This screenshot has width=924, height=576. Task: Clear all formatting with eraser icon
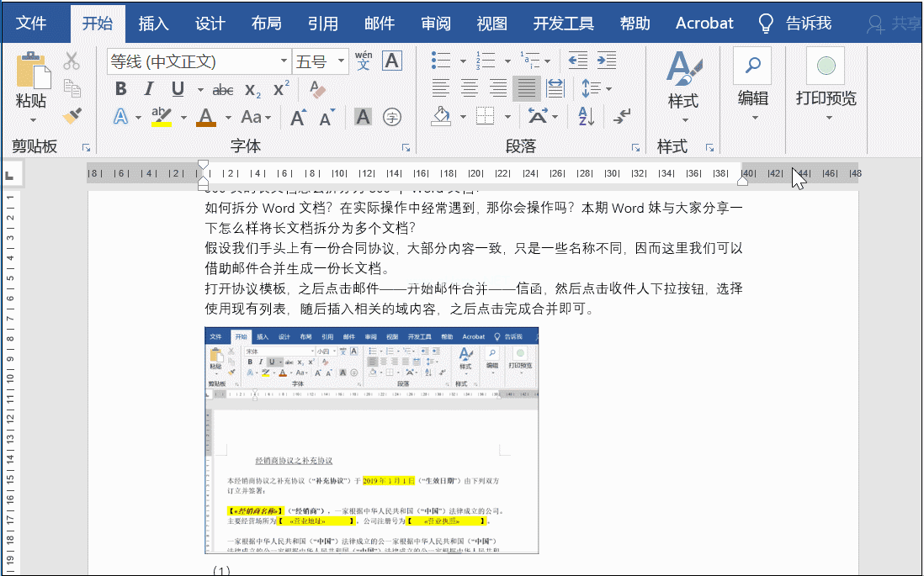coord(317,89)
